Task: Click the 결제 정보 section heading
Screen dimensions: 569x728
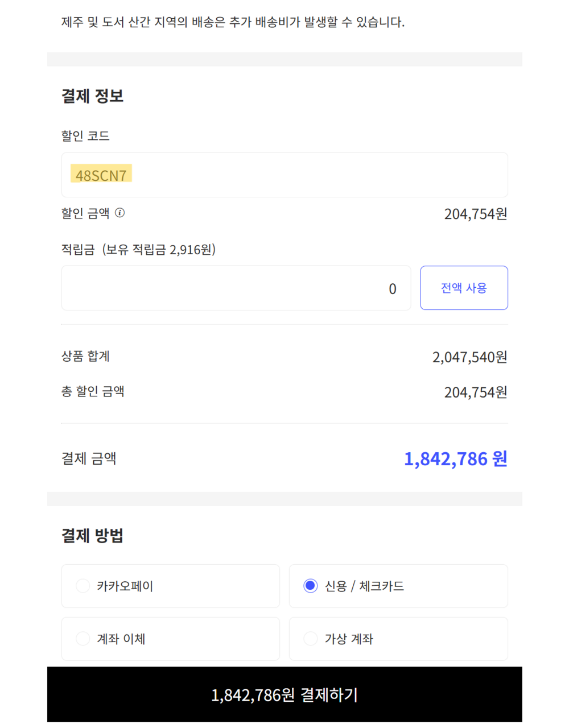Action: pos(92,96)
